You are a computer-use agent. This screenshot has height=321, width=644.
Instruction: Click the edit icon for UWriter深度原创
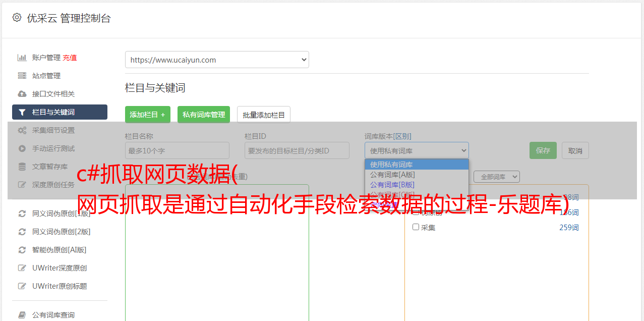coord(22,268)
